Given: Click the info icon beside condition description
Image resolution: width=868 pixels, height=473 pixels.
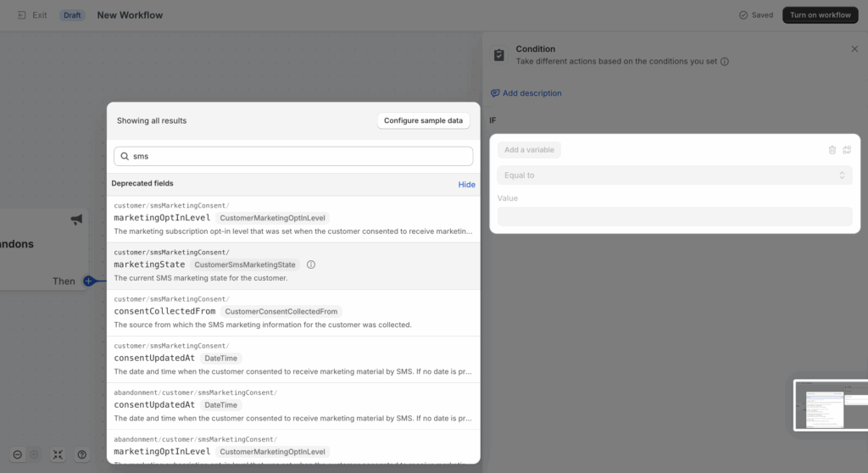Looking at the screenshot, I should click(x=724, y=62).
